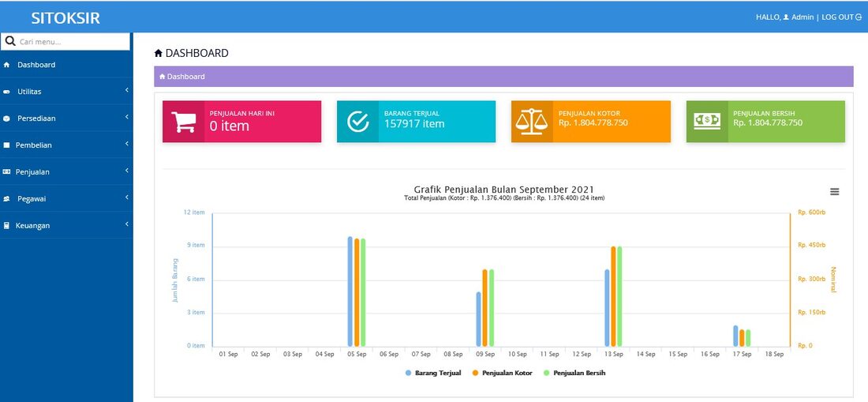Open the Pegawai sidebar menu

pyautogui.click(x=66, y=198)
